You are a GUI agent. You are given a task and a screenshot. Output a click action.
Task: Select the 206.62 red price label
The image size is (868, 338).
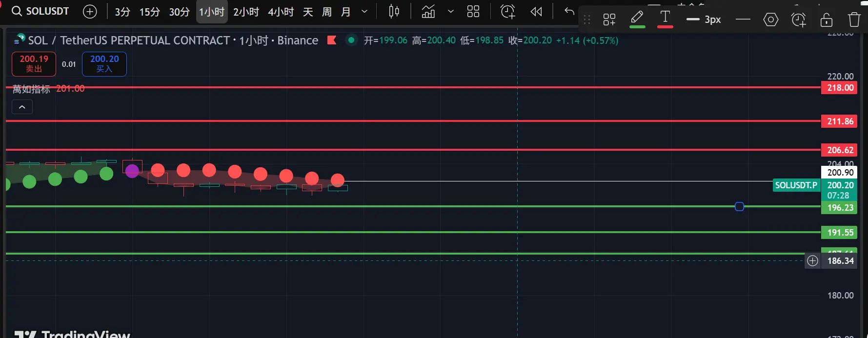tap(839, 150)
